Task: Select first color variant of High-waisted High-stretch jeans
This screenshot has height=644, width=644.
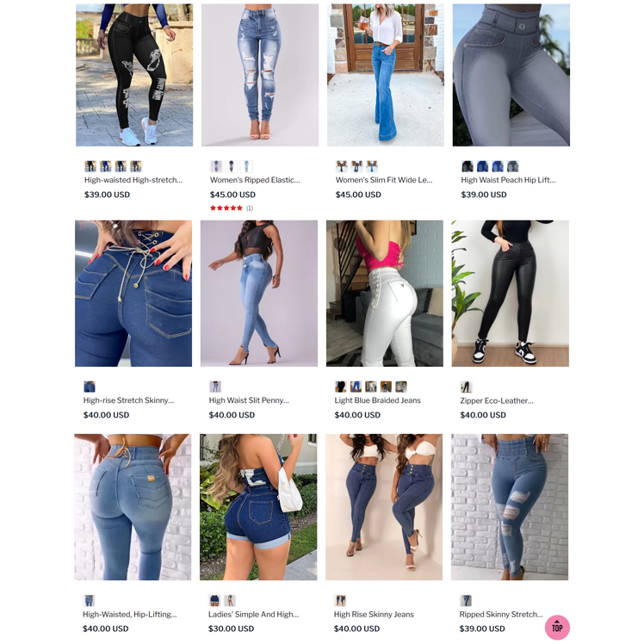Action: [x=90, y=166]
